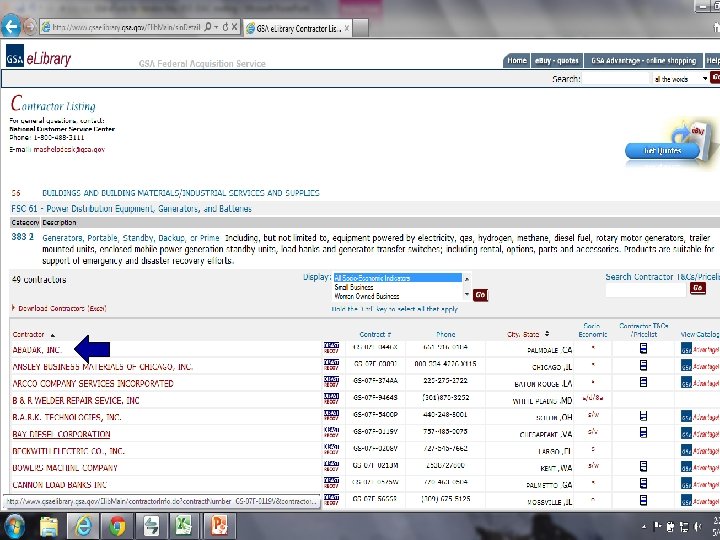Screen dimensions: 720x540
Task: Open FSC 61 Power Distribution Equipment link
Action: coord(131,209)
